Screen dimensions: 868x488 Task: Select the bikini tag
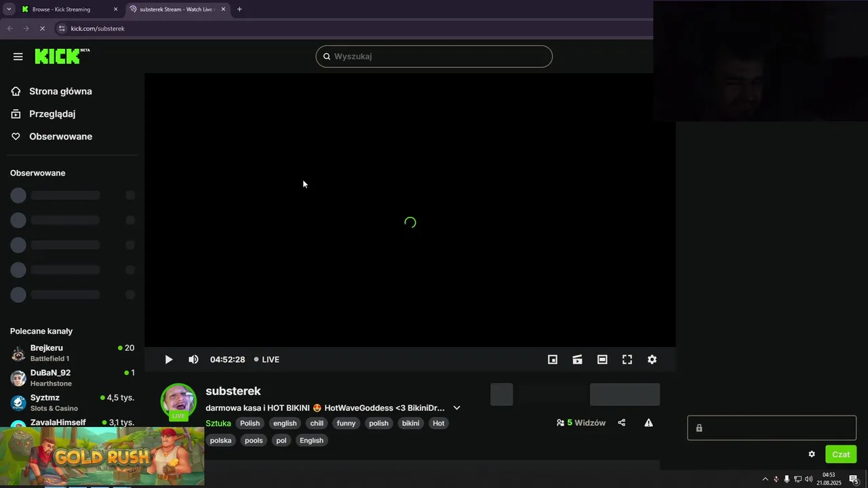pos(410,424)
